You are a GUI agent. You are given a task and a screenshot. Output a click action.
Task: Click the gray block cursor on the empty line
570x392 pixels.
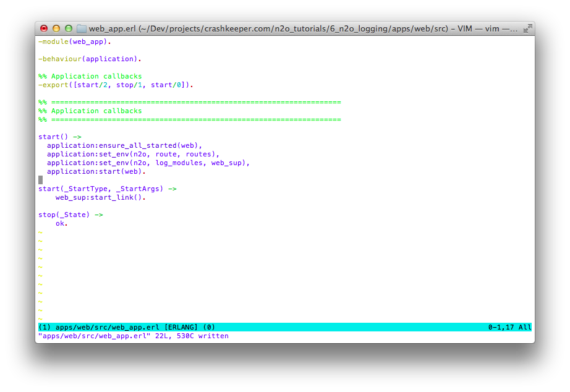(41, 180)
